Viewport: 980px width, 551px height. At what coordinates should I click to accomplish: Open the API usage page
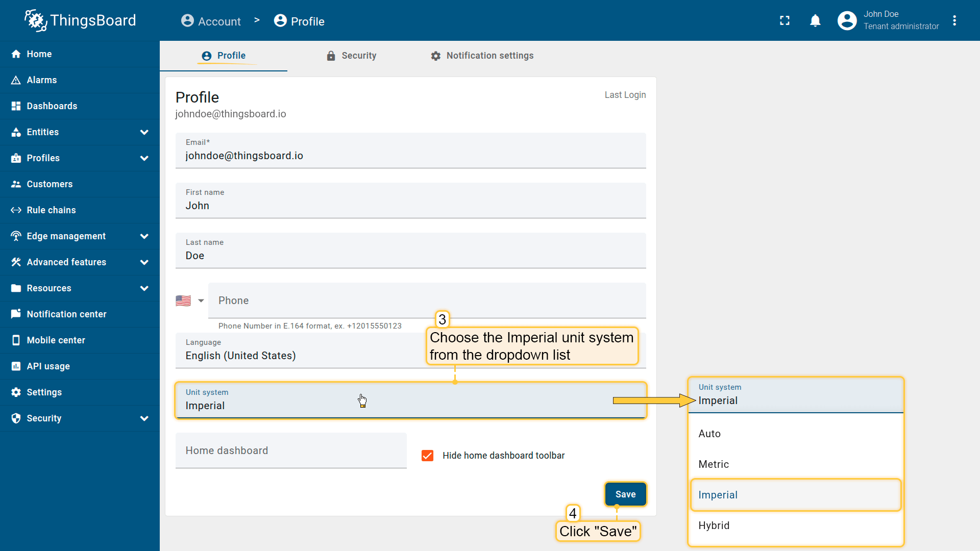point(48,366)
